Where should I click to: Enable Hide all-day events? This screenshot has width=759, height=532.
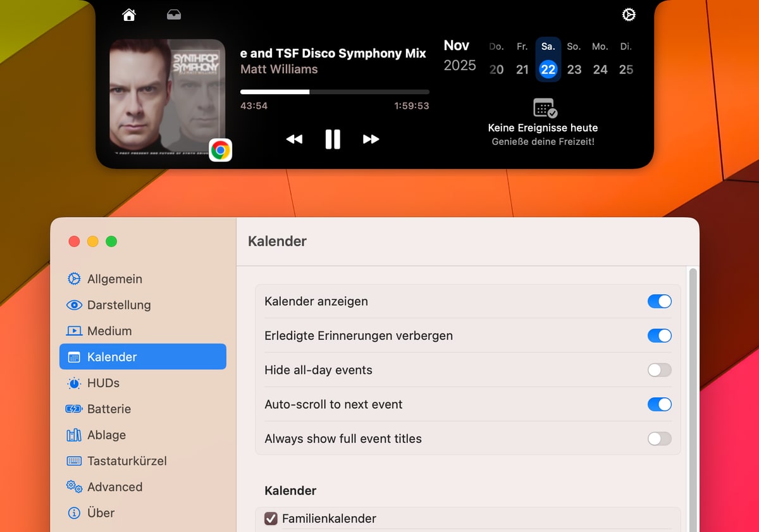[x=659, y=370]
